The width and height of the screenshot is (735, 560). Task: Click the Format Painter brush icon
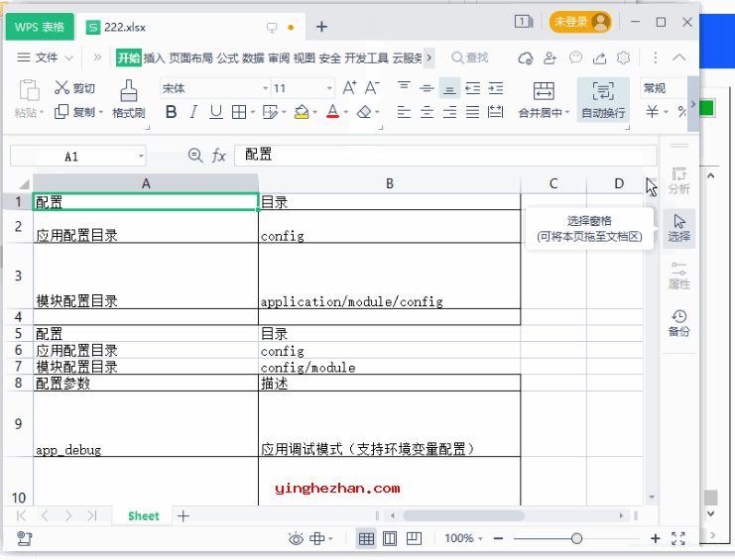[128, 90]
